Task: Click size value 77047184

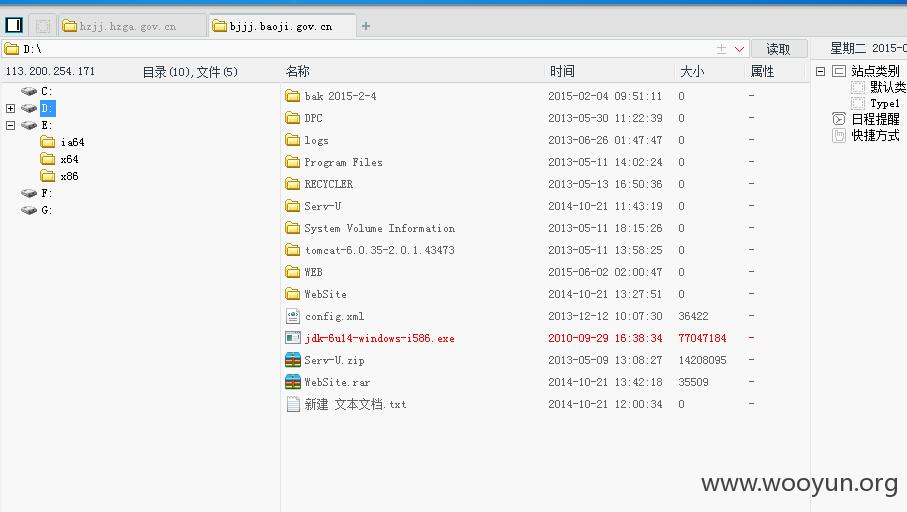Action: 702,338
